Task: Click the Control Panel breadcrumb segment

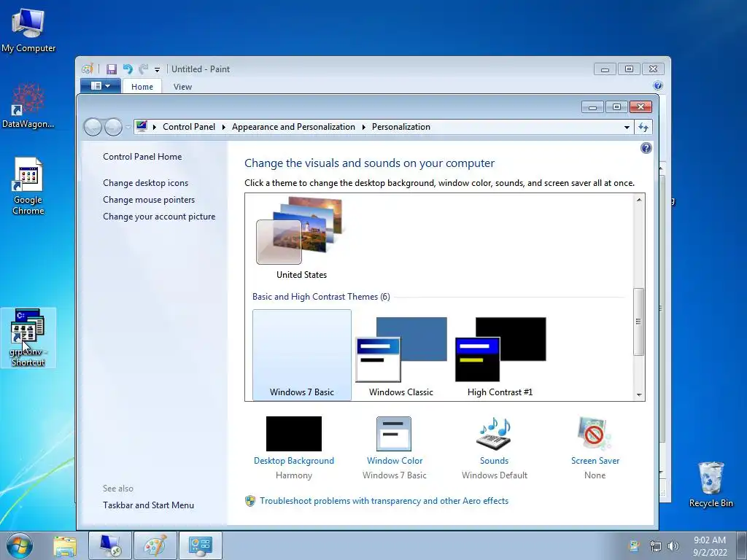Action: click(189, 127)
